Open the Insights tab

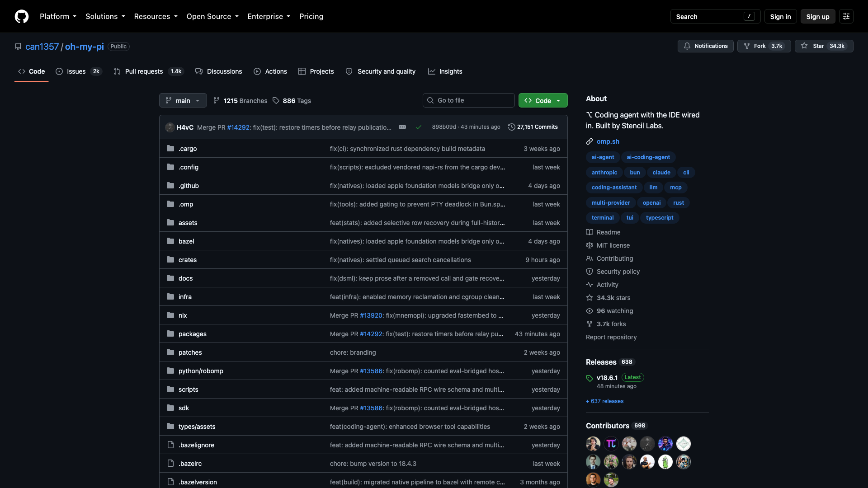click(445, 71)
